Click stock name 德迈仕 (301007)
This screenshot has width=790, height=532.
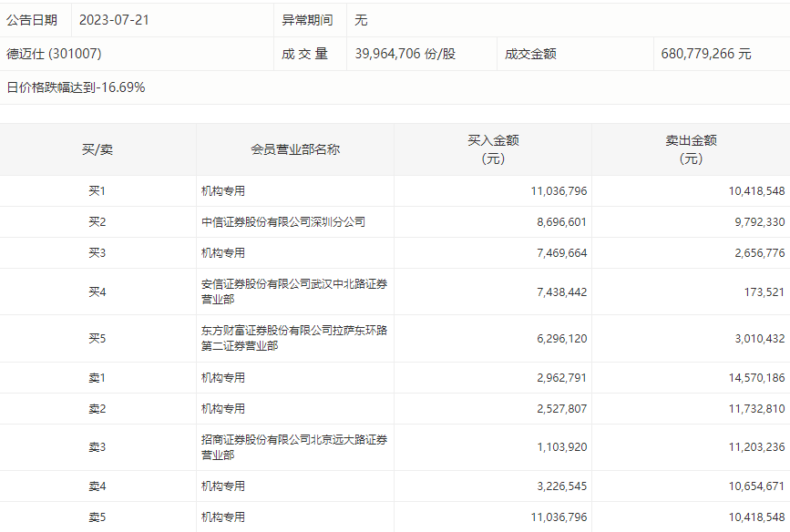click(54, 54)
